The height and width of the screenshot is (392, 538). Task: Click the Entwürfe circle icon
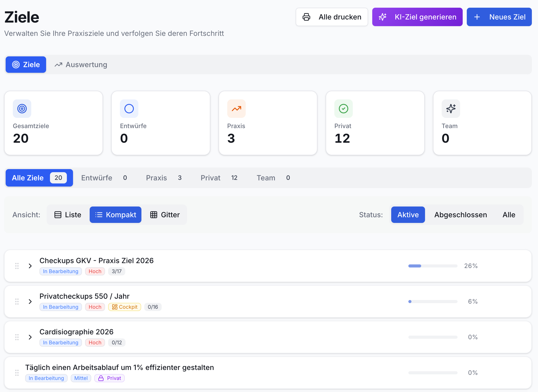(129, 109)
